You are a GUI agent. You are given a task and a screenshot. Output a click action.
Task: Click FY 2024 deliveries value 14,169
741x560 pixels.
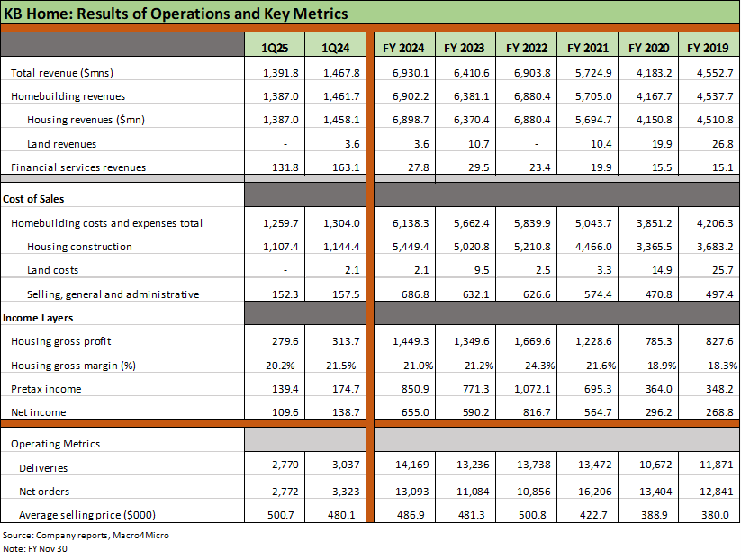point(412,465)
